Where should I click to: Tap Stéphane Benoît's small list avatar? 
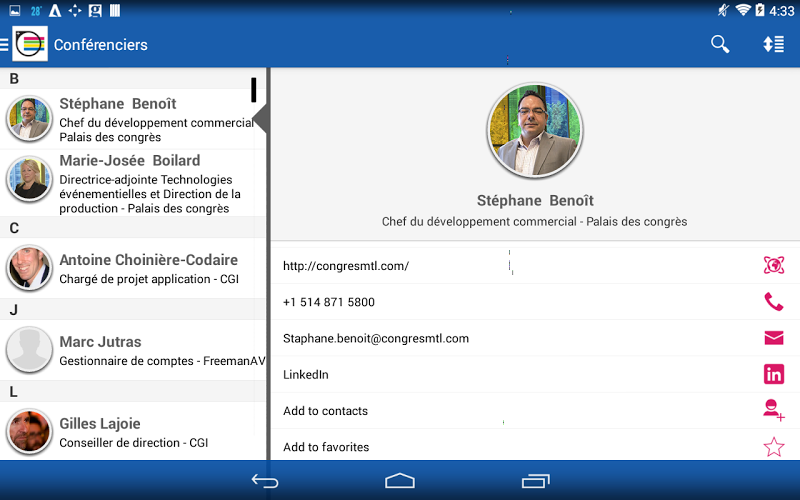pyautogui.click(x=29, y=119)
